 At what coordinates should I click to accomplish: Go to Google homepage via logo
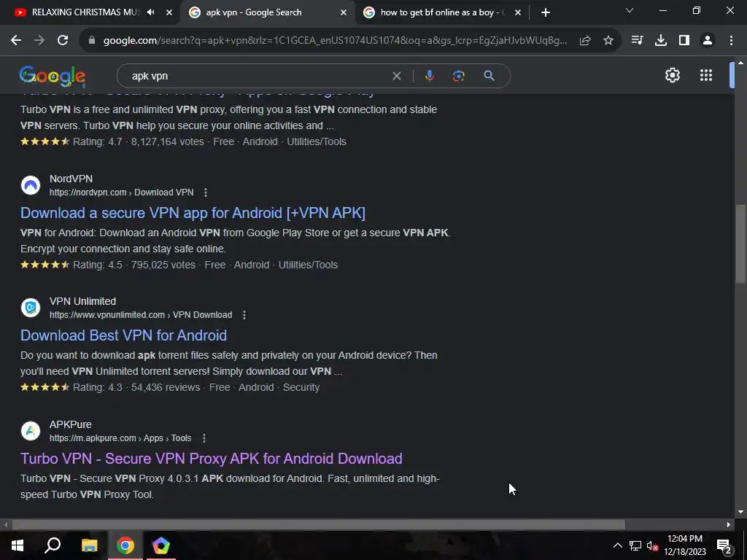tap(53, 76)
